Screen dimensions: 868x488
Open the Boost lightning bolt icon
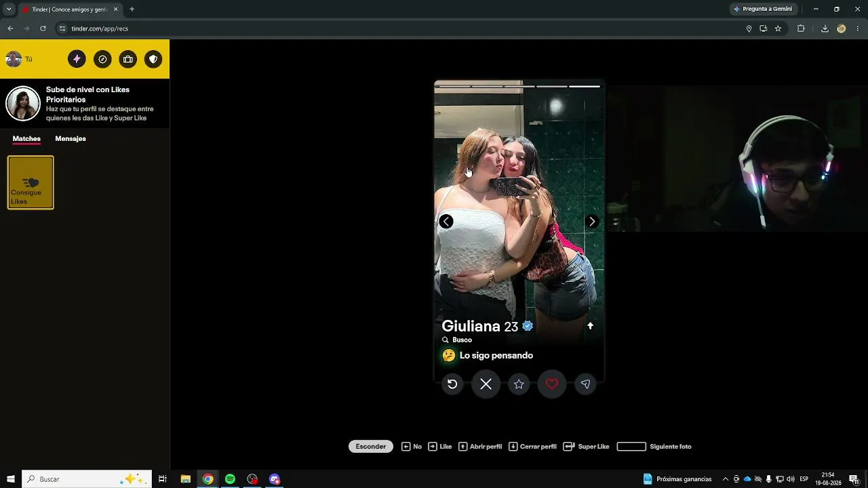(77, 59)
